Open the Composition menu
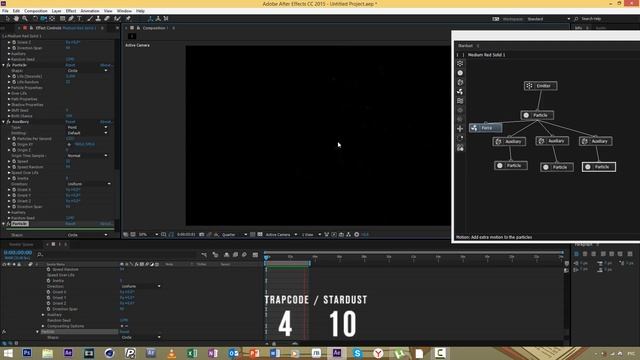Viewport: 640px width, 360px height. click(36, 11)
